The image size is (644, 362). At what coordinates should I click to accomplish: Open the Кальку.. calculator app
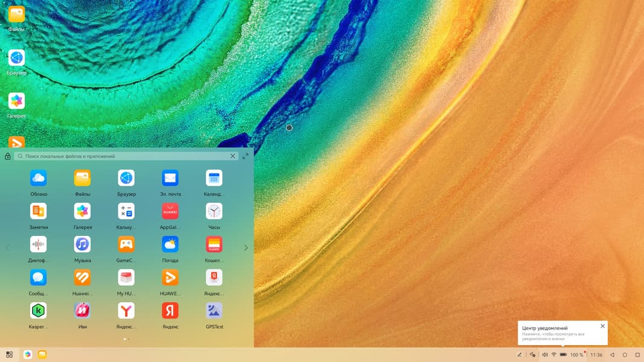[126, 212]
